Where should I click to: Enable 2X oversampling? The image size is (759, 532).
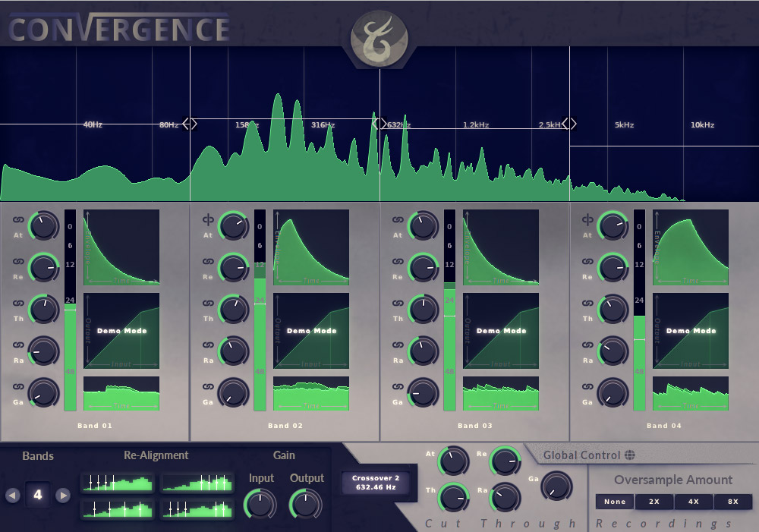(654, 502)
